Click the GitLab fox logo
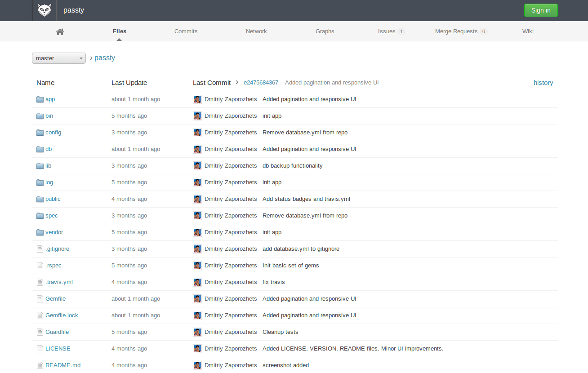 click(44, 10)
